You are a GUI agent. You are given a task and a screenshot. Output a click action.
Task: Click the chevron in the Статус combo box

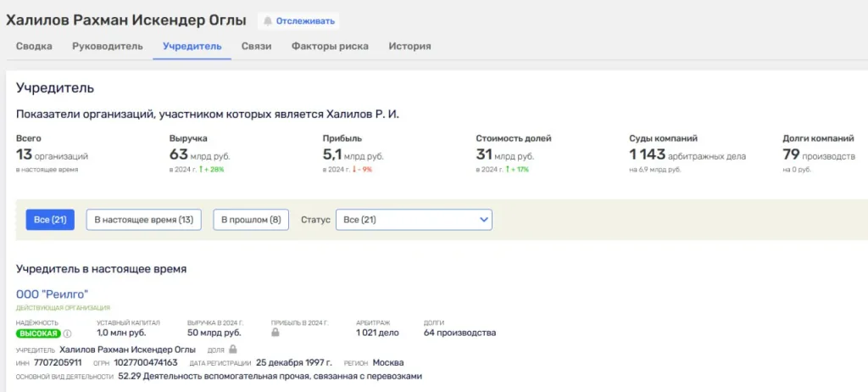tap(483, 220)
